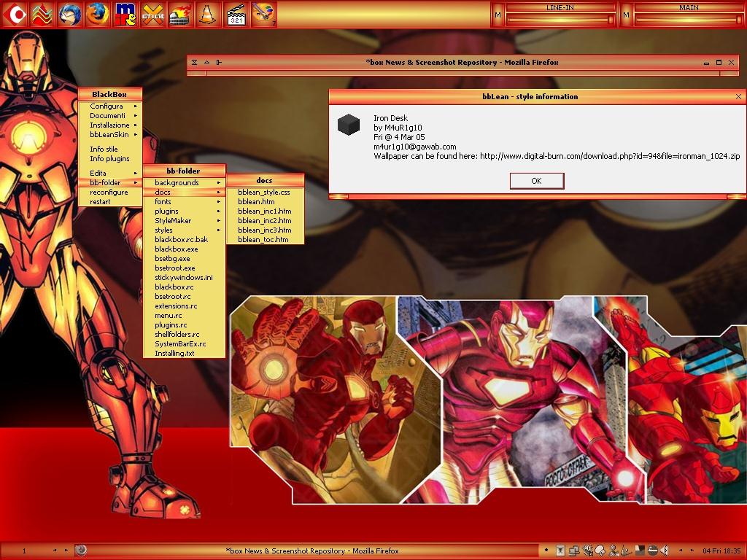Expand the fonts folder submenu
The width and height of the screenshot is (747, 560).
(x=184, y=201)
